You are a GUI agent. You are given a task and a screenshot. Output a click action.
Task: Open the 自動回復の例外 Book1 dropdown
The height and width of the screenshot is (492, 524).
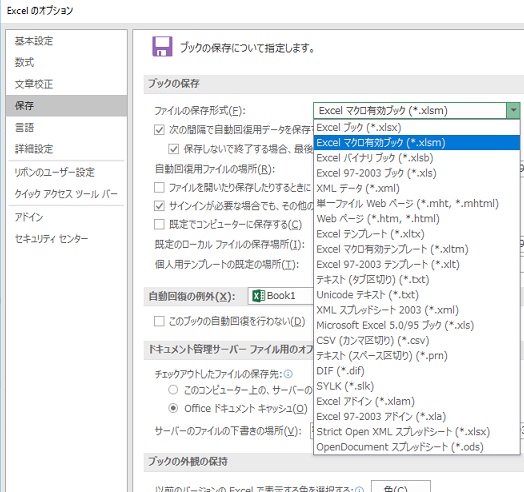(x=280, y=296)
